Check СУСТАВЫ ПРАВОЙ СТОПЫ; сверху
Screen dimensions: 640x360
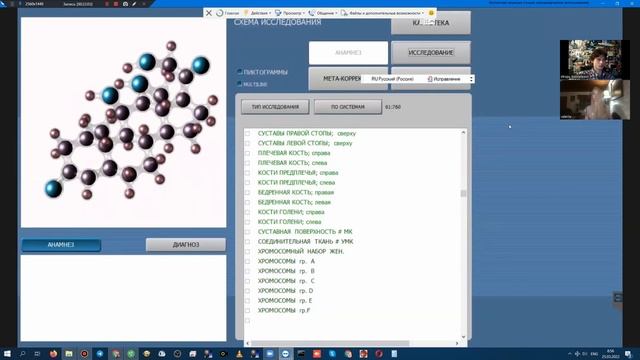coord(247,133)
